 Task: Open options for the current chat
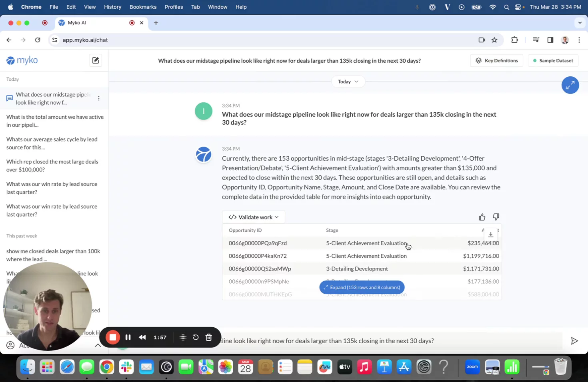click(x=99, y=98)
